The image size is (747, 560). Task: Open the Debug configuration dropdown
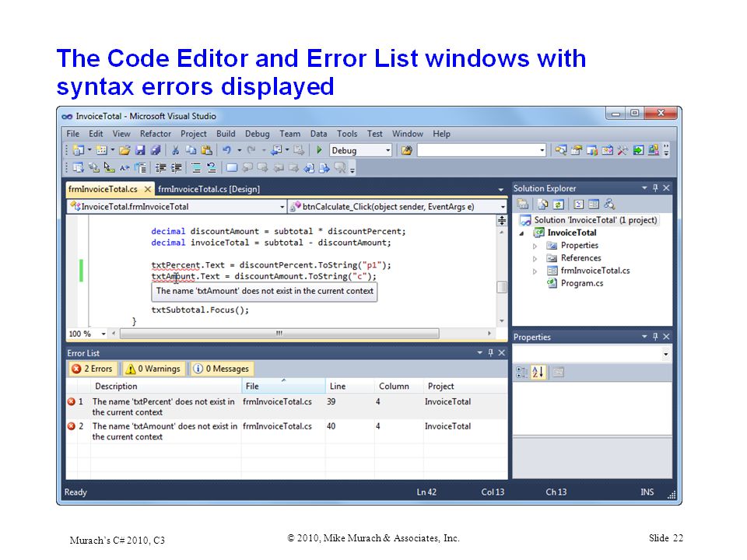tap(388, 150)
